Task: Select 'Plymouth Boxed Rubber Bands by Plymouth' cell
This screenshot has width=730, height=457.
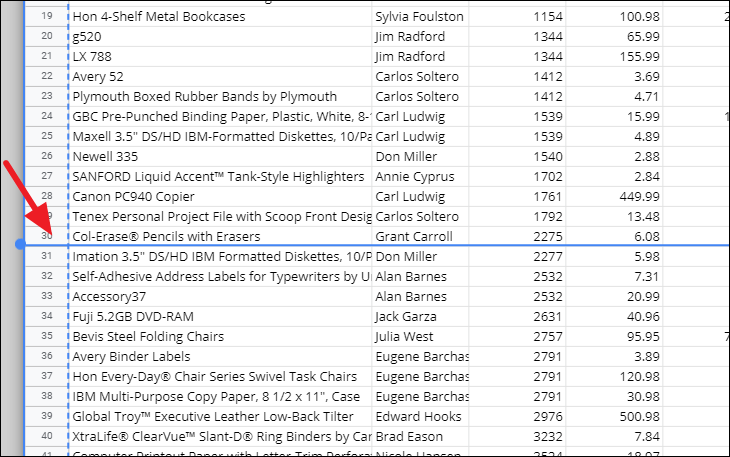Action: click(x=220, y=96)
